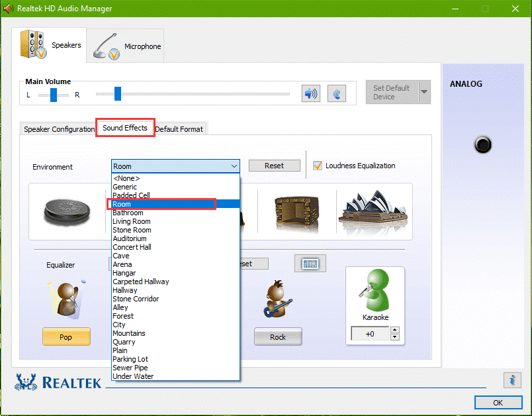This screenshot has height=416, width=532.
Task: Click the analog audio jack icon
Action: 482,144
